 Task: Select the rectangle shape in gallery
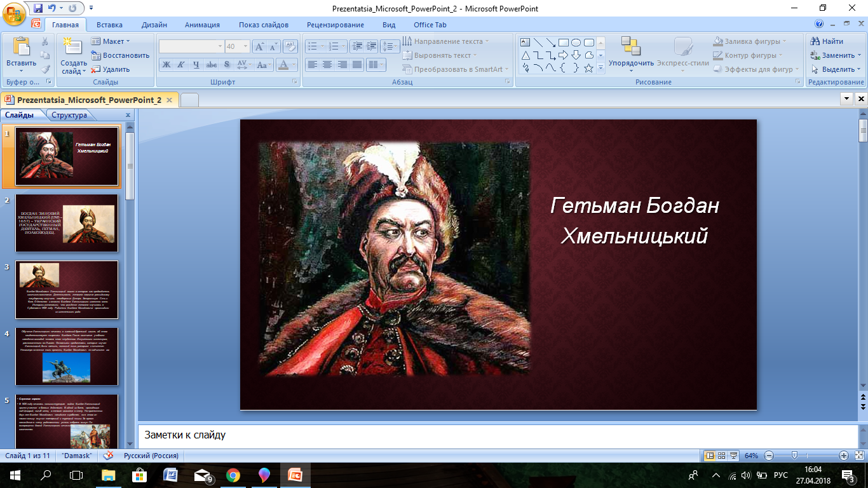563,43
